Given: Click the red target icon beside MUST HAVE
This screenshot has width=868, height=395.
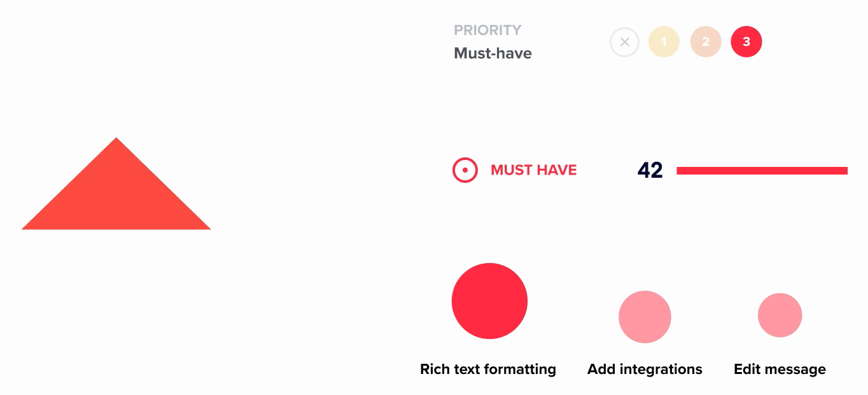Looking at the screenshot, I should pos(465,170).
